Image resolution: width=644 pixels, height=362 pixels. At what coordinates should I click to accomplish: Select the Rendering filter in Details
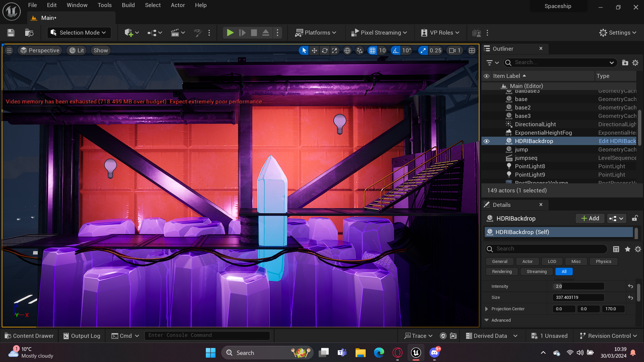pos(502,271)
